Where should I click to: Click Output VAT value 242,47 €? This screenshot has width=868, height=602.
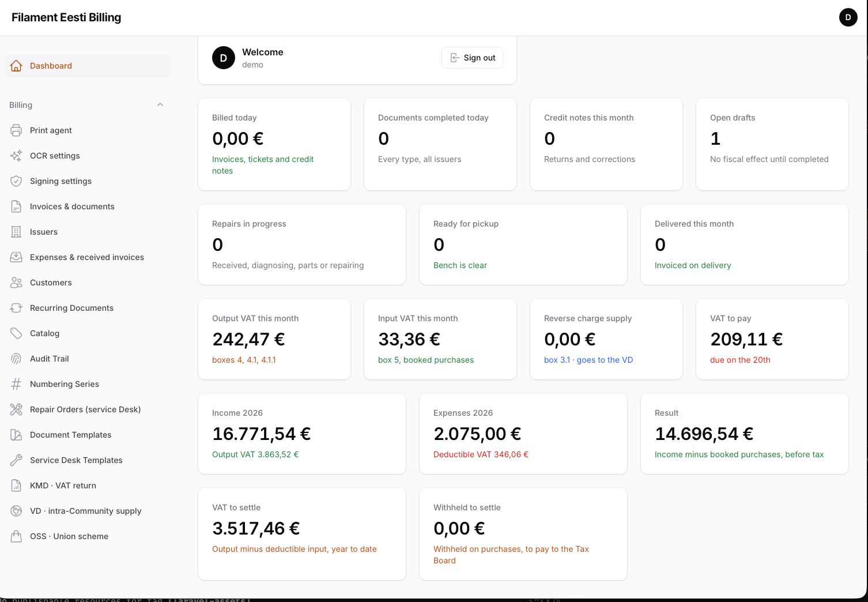[248, 339]
